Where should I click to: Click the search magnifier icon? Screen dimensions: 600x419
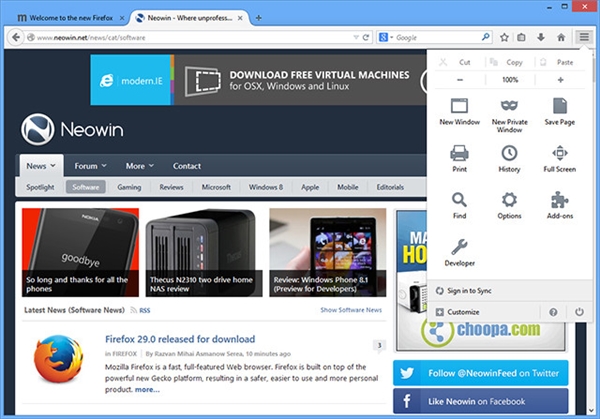pos(485,37)
